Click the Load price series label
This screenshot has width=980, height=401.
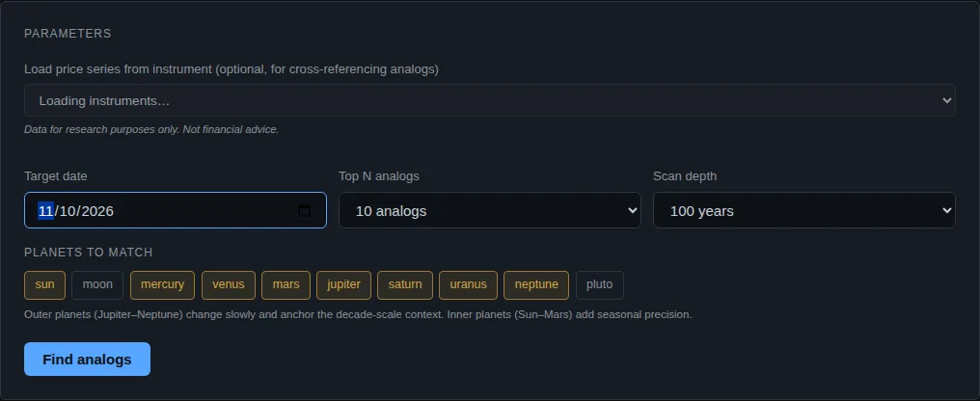[231, 69]
